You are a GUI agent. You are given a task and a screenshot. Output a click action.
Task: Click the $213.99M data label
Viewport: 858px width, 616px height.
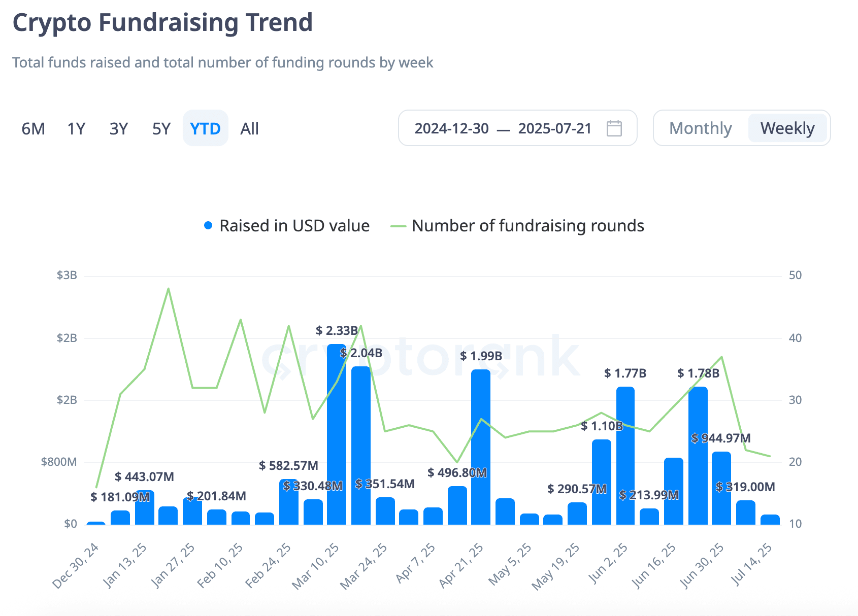[x=649, y=495]
